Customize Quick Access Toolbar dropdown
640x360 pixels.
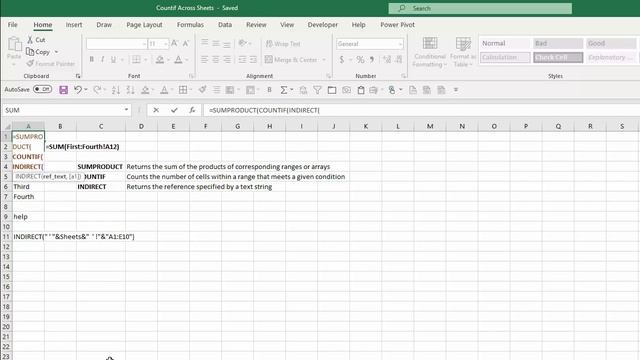(456, 90)
